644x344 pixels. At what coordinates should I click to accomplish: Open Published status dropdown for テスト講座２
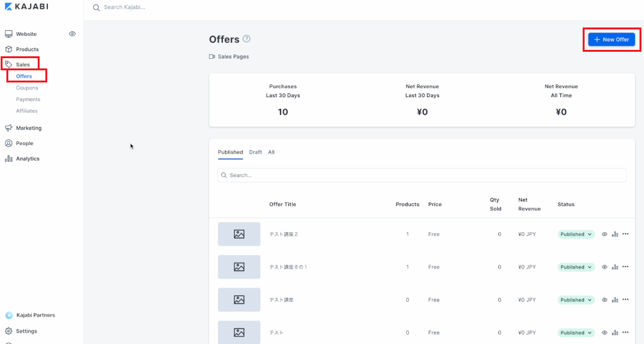click(576, 234)
